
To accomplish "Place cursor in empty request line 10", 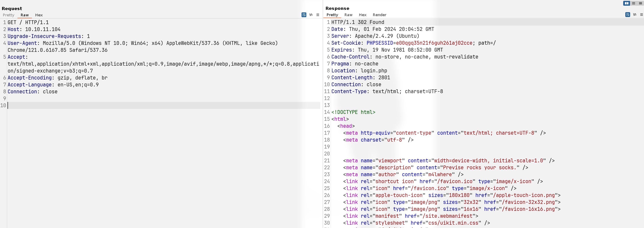I will point(164,105).
